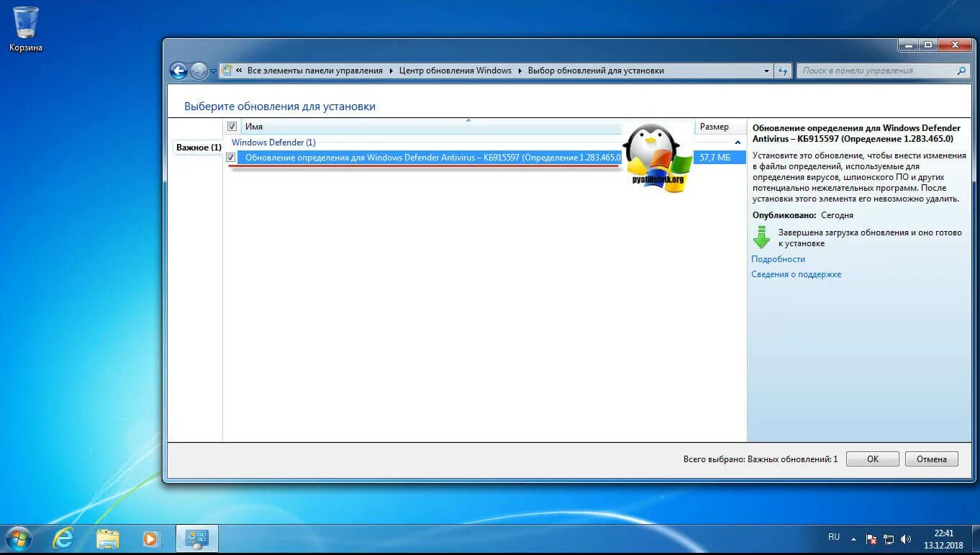The height and width of the screenshot is (555, 980).
Task: Open the Recycle Bin (Корзина) desktop icon
Action: (x=26, y=29)
